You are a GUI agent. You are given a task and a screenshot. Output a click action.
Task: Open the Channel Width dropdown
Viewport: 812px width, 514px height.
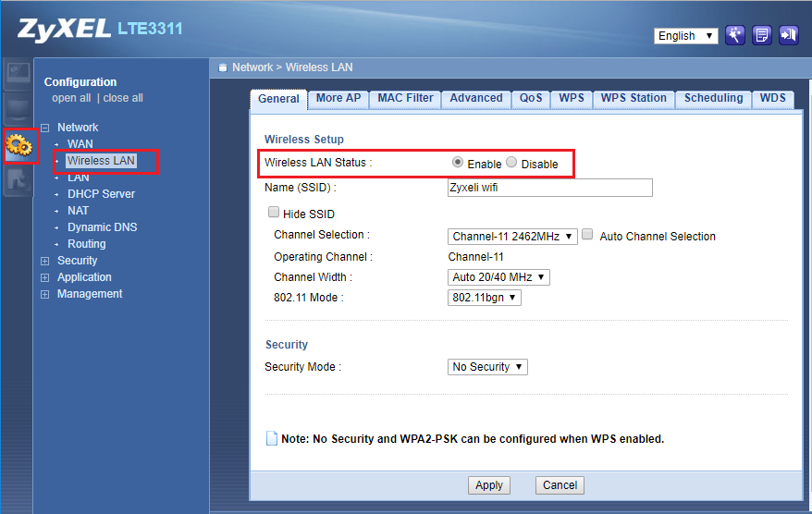click(x=498, y=277)
